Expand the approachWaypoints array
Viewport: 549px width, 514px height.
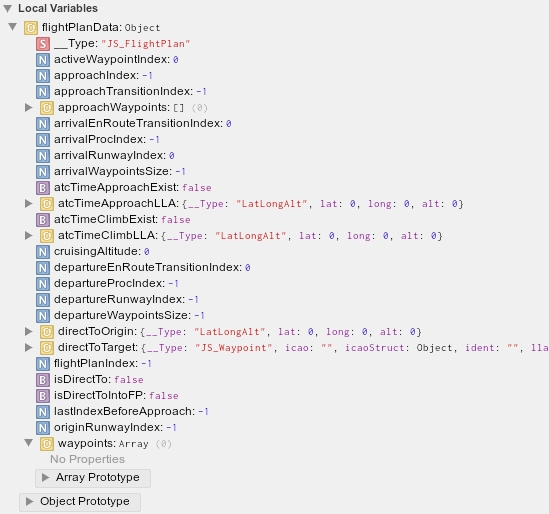(x=29, y=107)
